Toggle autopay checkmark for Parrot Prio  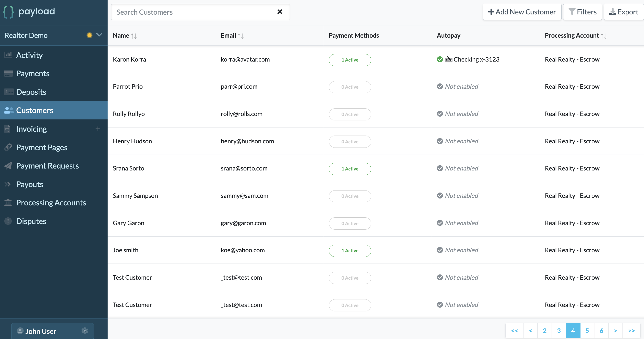tap(440, 86)
